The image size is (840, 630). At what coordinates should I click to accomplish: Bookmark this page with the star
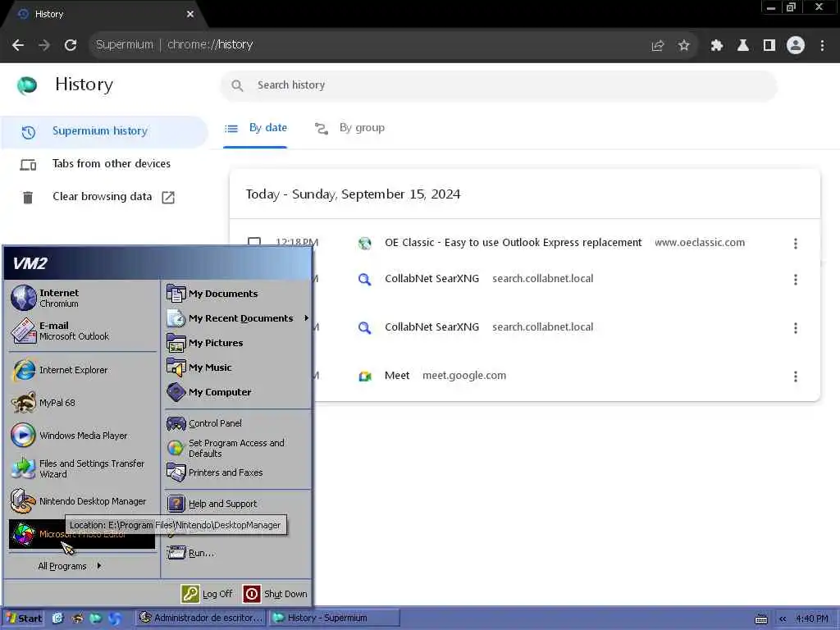pos(683,45)
